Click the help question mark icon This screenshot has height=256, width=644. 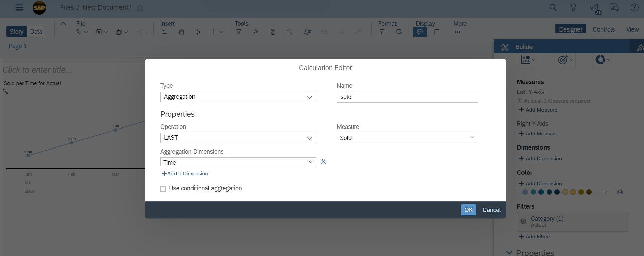coord(634,7)
